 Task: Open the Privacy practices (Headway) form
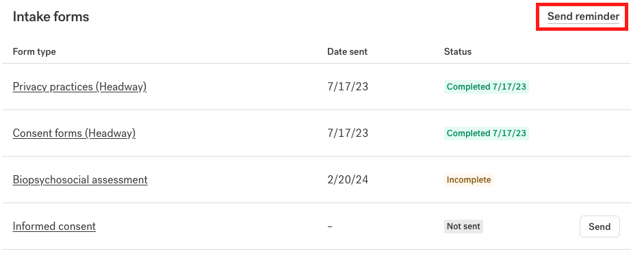79,87
